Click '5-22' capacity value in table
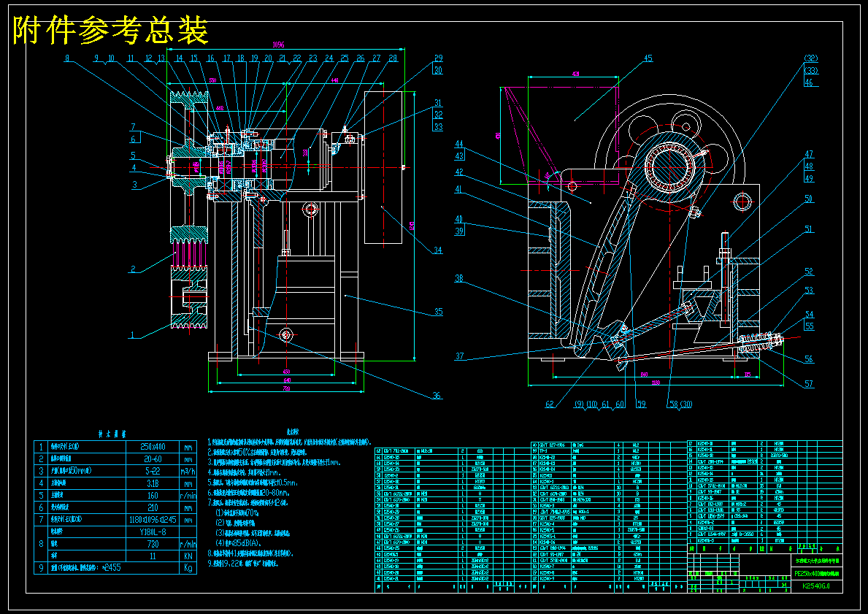This screenshot has height=614, width=868. (x=153, y=471)
